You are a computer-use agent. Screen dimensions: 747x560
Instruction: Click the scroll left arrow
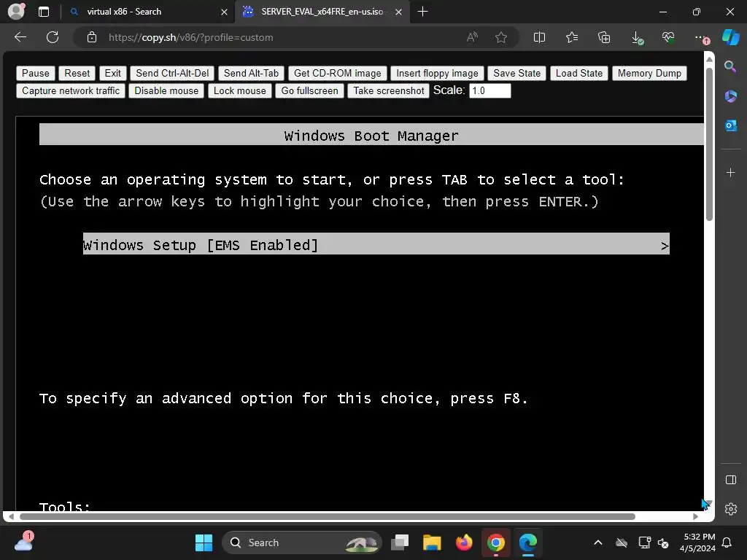11,517
